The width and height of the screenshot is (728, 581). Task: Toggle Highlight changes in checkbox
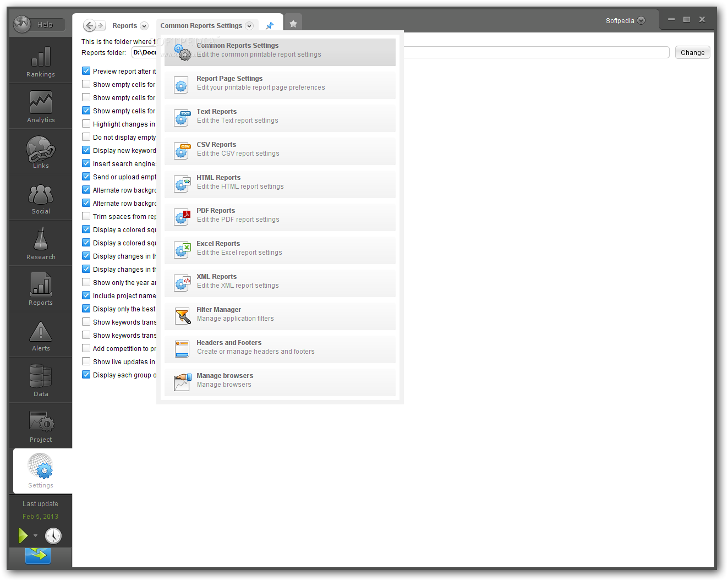(86, 124)
